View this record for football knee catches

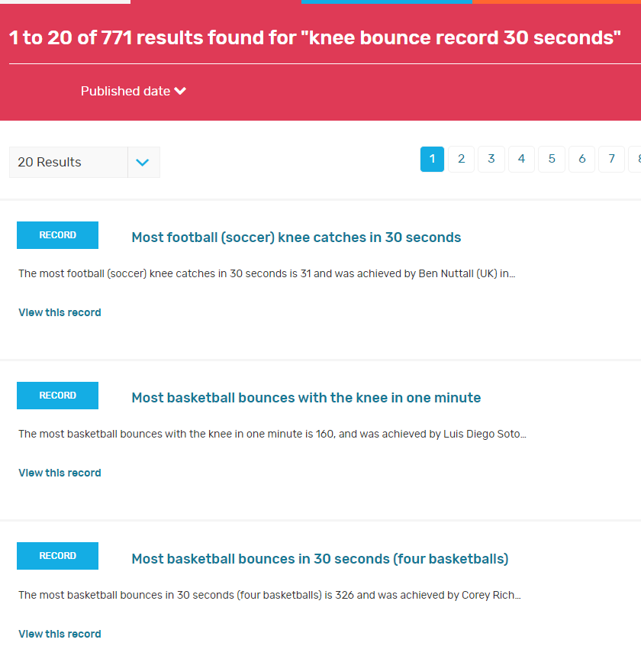[60, 312]
